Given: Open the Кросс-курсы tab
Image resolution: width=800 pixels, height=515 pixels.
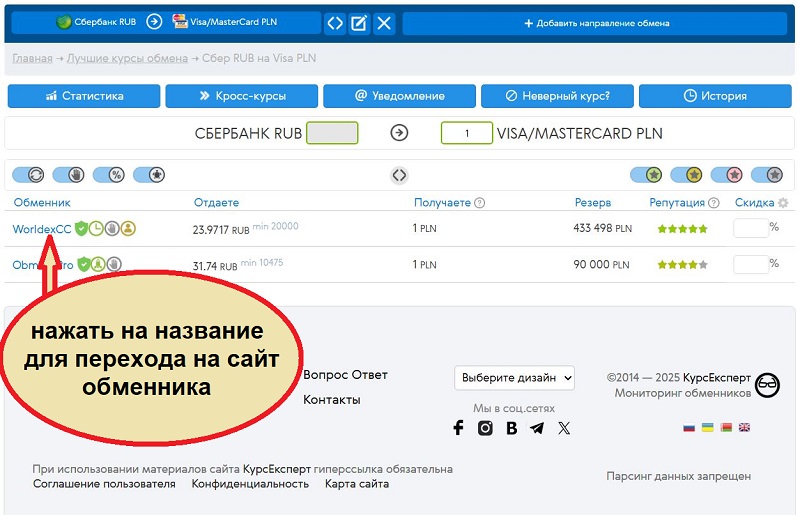Looking at the screenshot, I should coord(242,96).
